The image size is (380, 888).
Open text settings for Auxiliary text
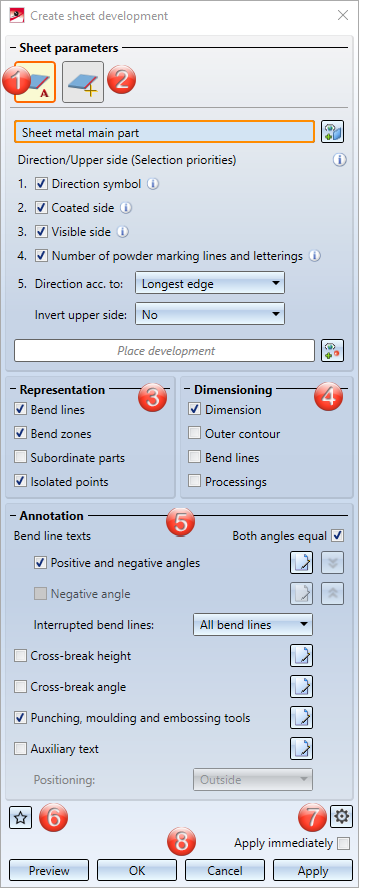301,749
